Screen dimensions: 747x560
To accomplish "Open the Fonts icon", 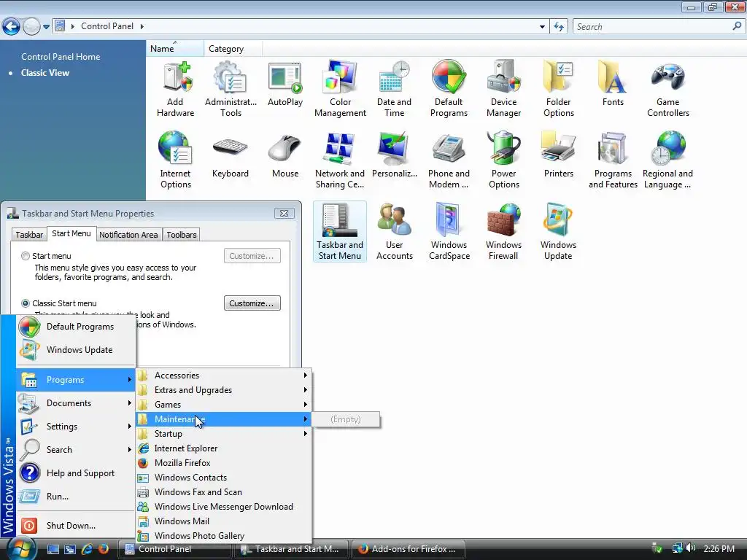I will [613, 85].
